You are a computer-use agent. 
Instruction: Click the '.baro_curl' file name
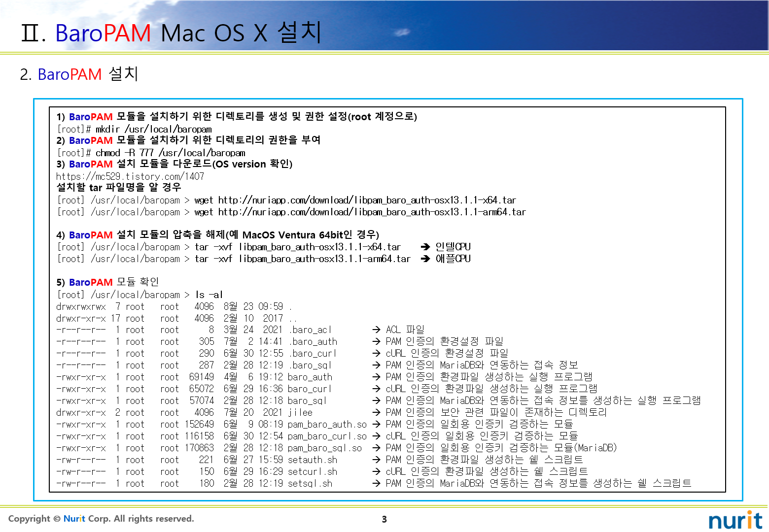click(313, 353)
